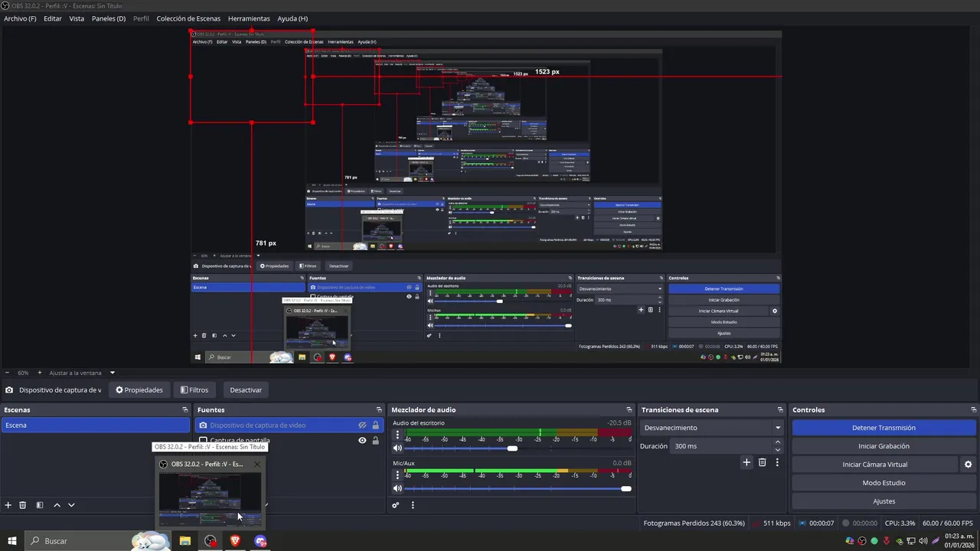The width and height of the screenshot is (980, 551).
Task: Open the Desvanecimiento transition dropdown
Action: (713, 428)
